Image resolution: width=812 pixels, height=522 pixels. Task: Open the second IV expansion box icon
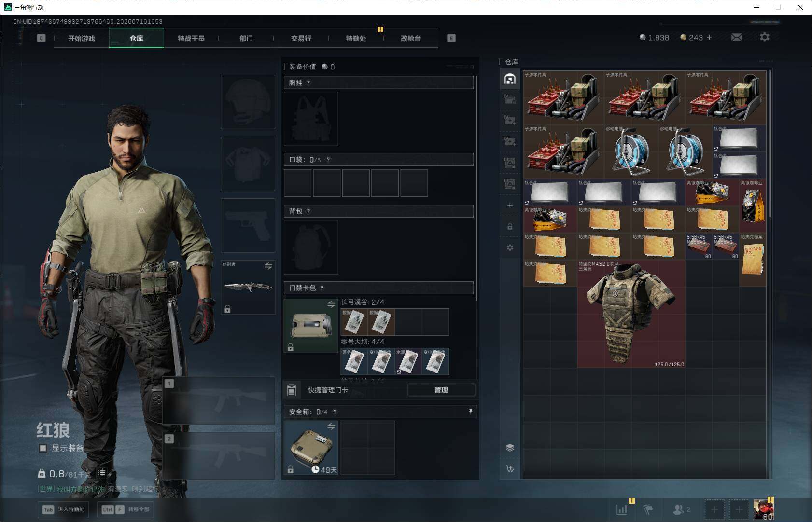point(510,120)
